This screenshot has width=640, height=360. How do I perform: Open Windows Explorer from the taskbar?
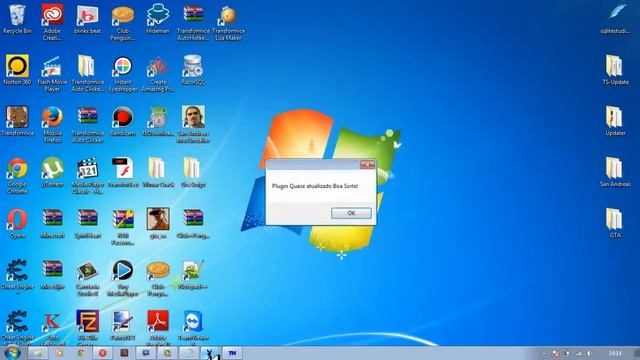(38, 353)
